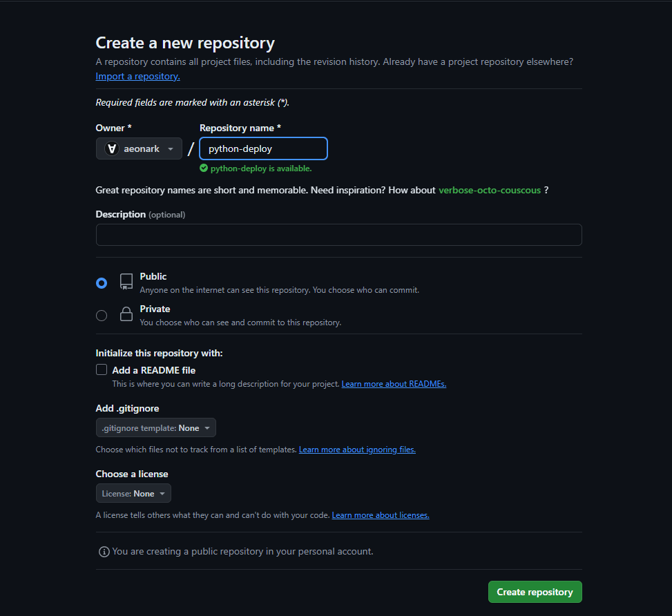The height and width of the screenshot is (616, 672).
Task: Click the green availability check icon
Action: (x=204, y=168)
